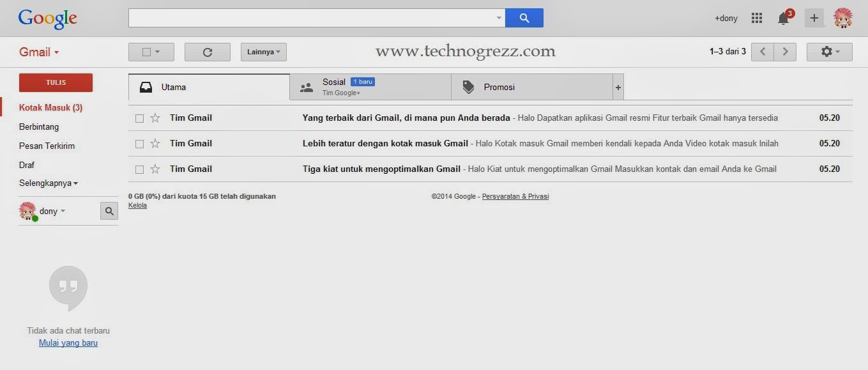Screen dimensions: 868x370
Task: Click the plus share button in header
Action: tap(814, 18)
